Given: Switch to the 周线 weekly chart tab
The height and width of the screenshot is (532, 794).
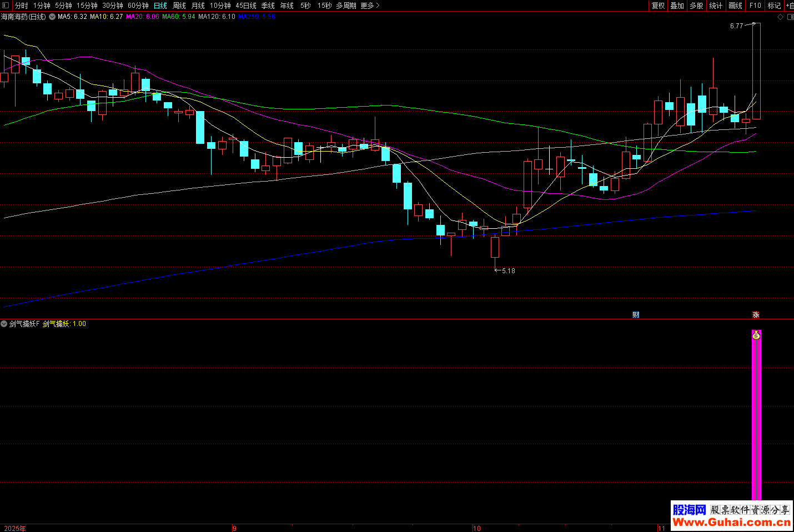Looking at the screenshot, I should pyautogui.click(x=179, y=6).
